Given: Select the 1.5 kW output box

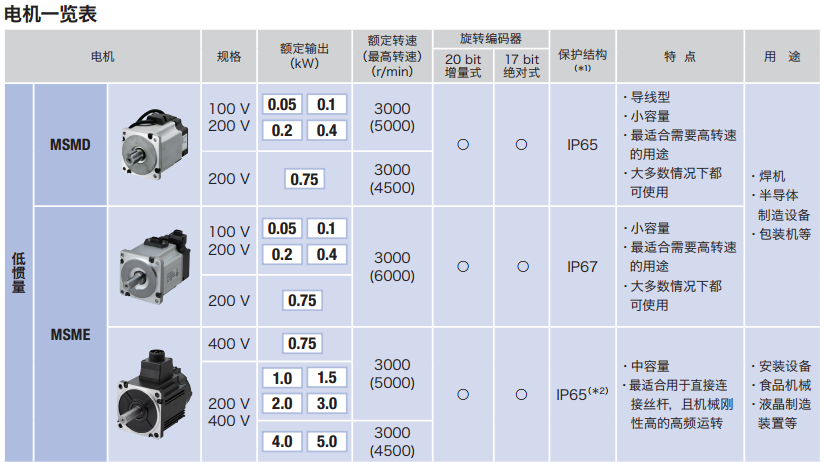Looking at the screenshot, I should point(326,378).
